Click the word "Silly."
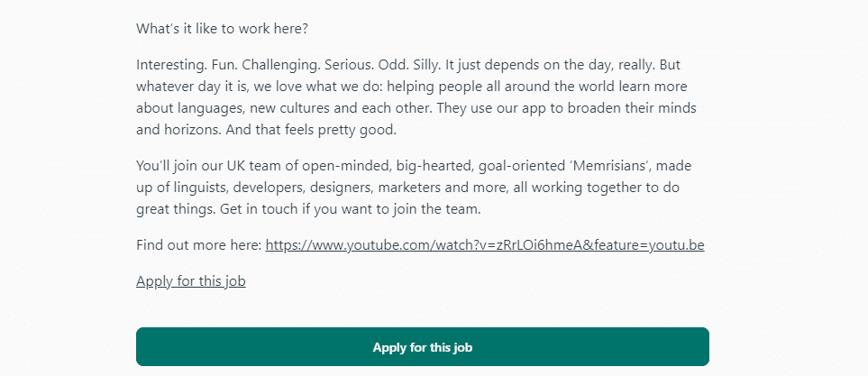 click(x=426, y=65)
